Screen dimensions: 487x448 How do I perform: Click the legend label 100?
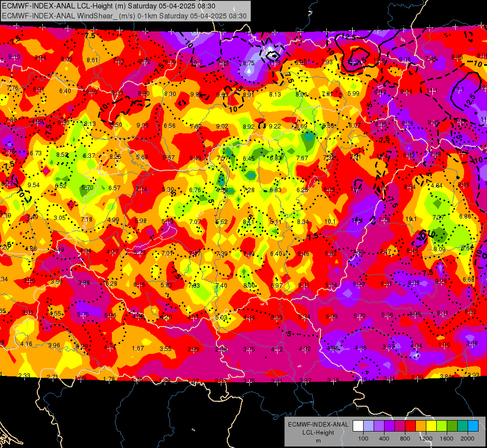363,439
